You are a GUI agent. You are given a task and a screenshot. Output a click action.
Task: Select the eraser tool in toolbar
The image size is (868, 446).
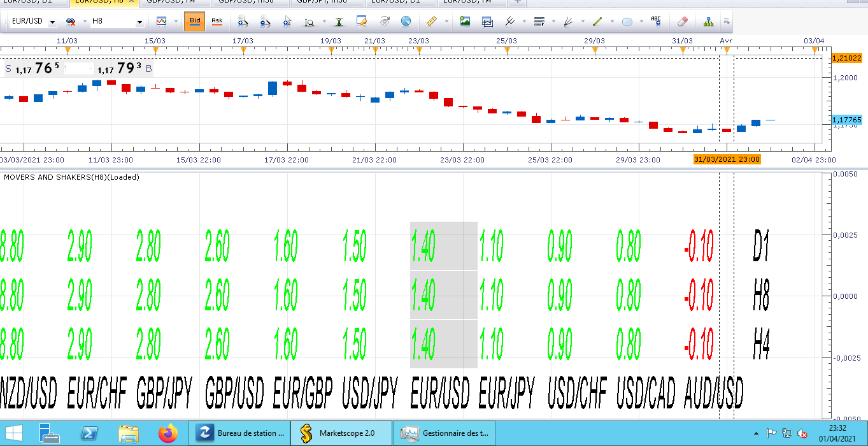[x=683, y=22]
